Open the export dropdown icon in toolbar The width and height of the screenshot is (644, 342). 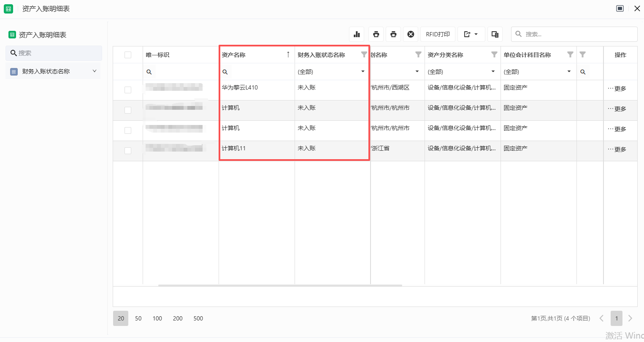tap(471, 34)
